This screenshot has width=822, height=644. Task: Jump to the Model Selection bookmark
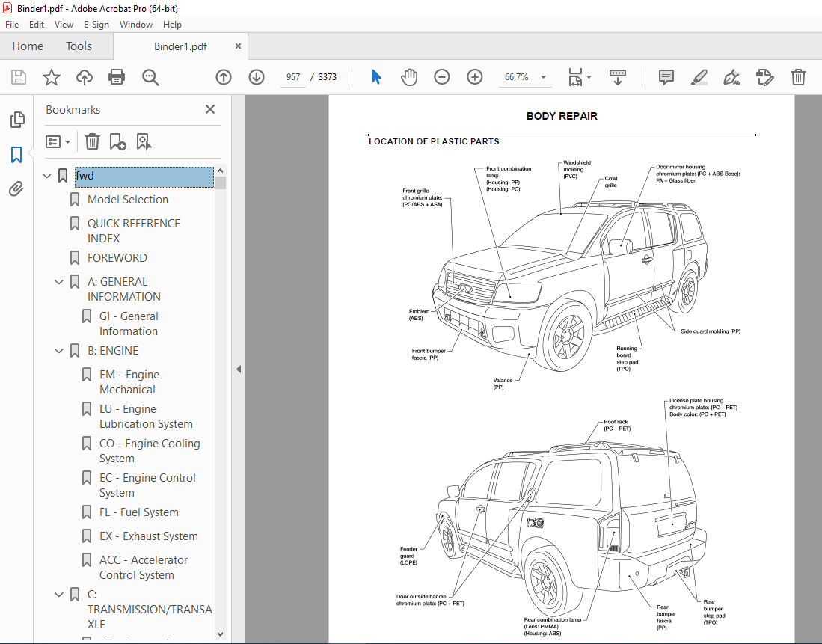pos(127,199)
